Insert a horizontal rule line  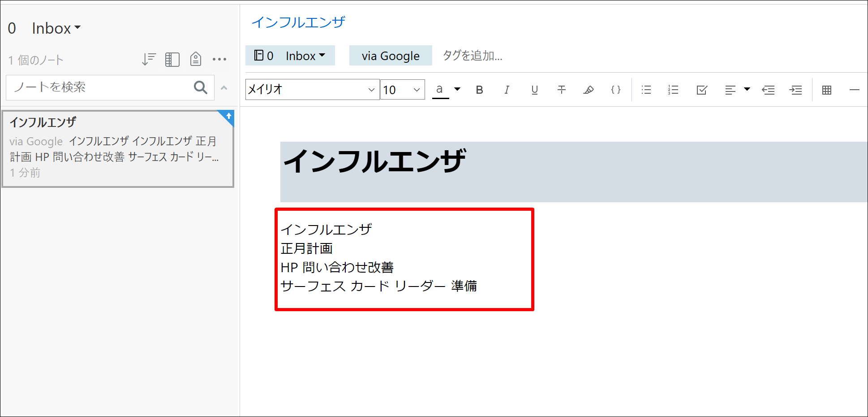[855, 90]
